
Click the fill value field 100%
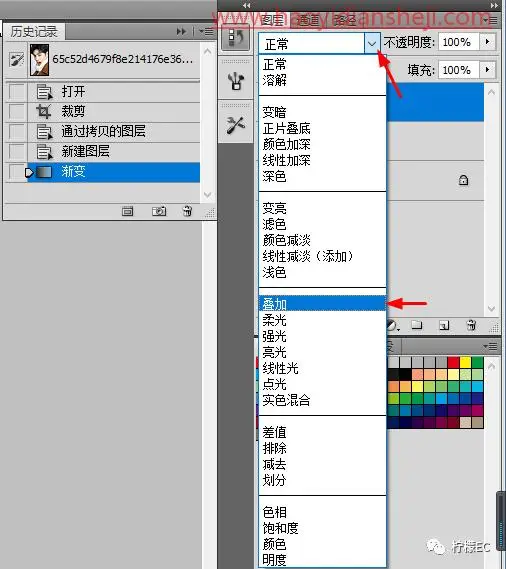(x=459, y=70)
